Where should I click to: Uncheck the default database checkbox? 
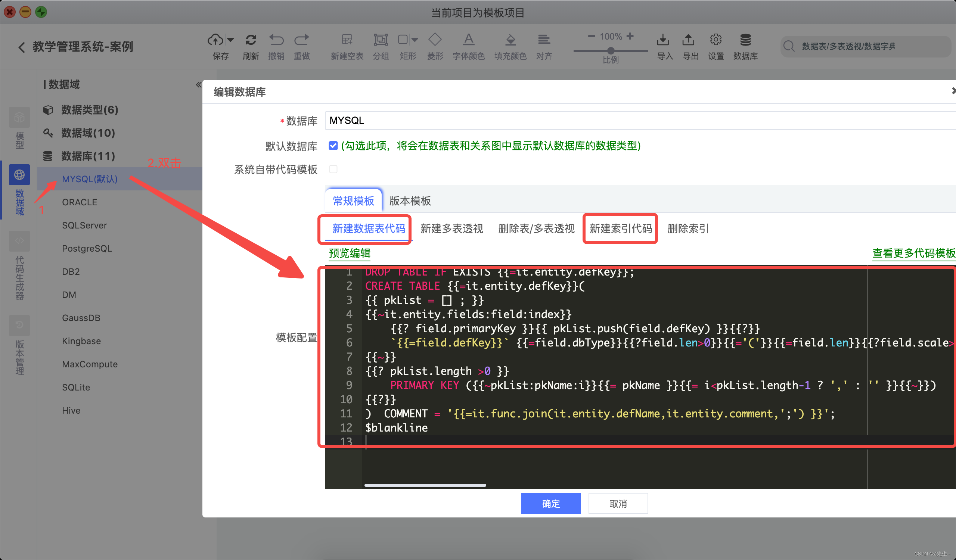(x=333, y=146)
